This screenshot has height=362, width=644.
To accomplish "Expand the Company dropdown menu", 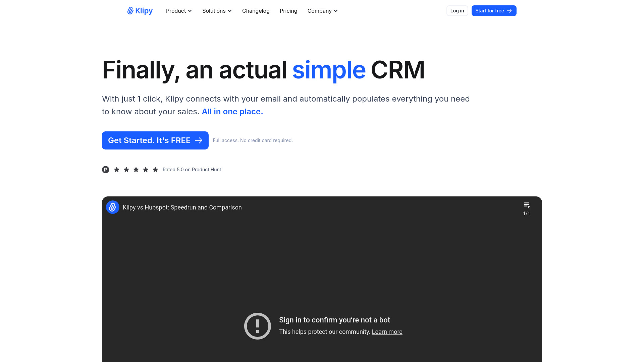I will click(x=322, y=11).
